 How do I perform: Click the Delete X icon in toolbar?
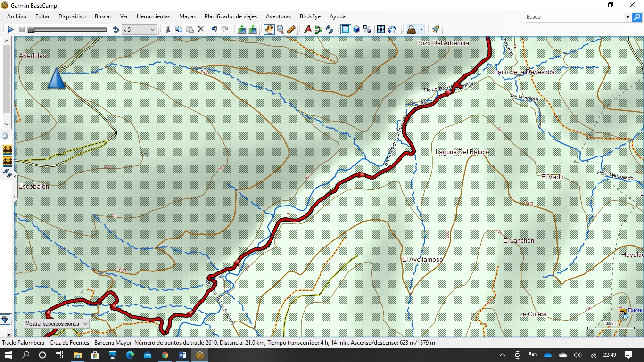click(x=200, y=29)
